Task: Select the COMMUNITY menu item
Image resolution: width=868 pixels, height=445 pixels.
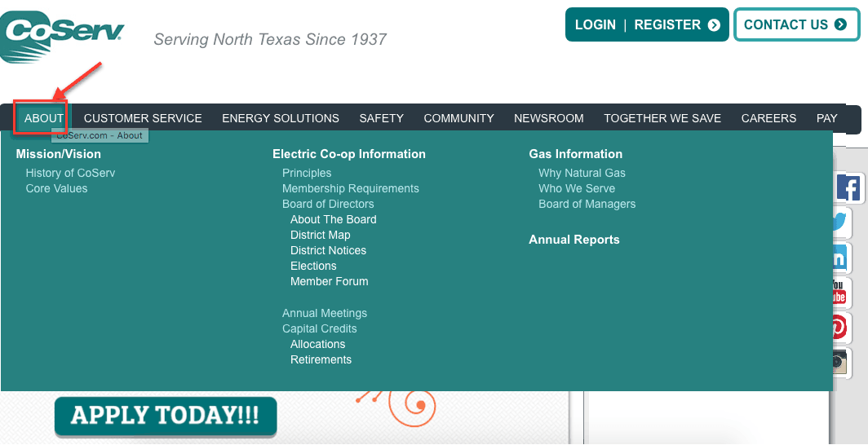Action: click(459, 118)
